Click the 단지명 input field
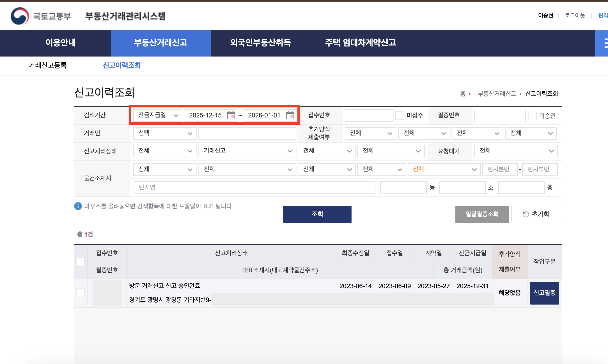Screen dimensions: 608x364 click(254, 187)
